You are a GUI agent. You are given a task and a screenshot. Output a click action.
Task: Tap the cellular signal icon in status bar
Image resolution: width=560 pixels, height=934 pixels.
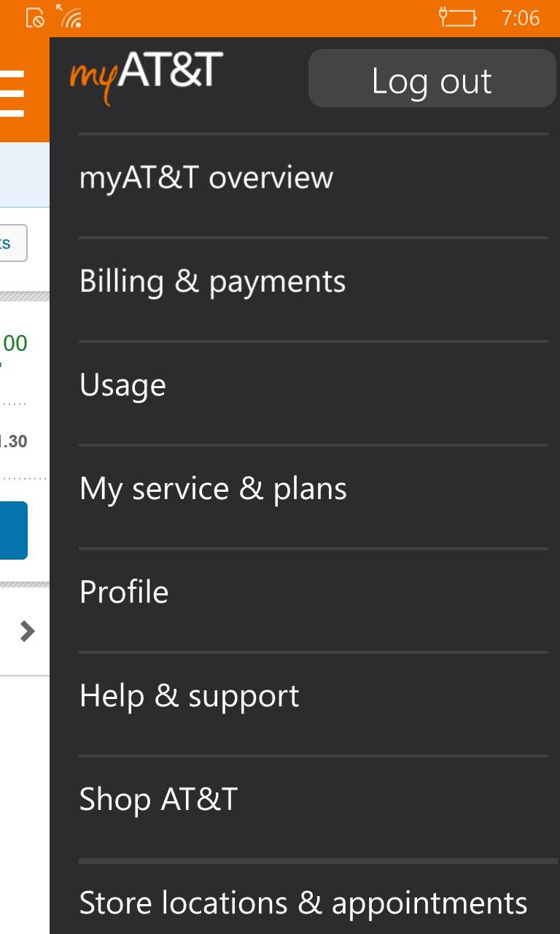pyautogui.click(x=73, y=16)
